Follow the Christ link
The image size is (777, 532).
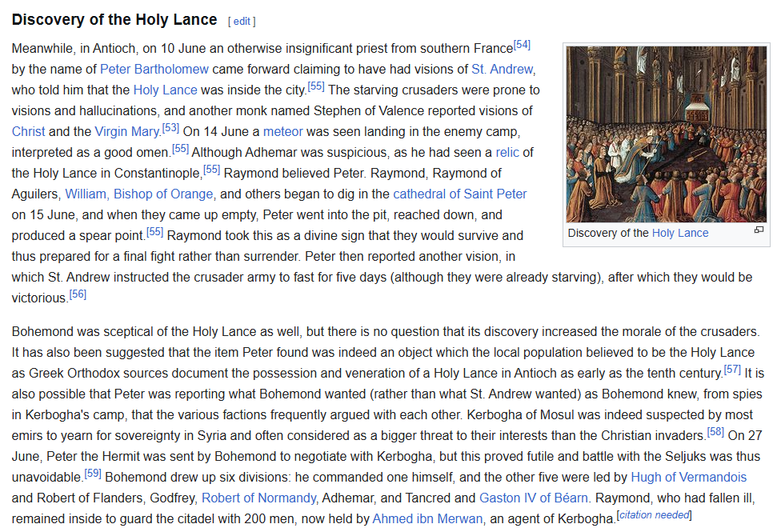28,132
